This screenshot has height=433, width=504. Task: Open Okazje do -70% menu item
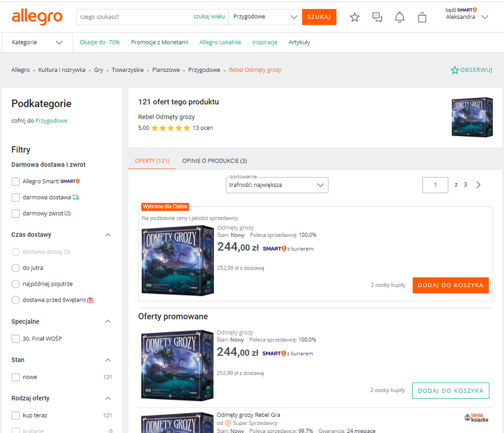pos(100,42)
